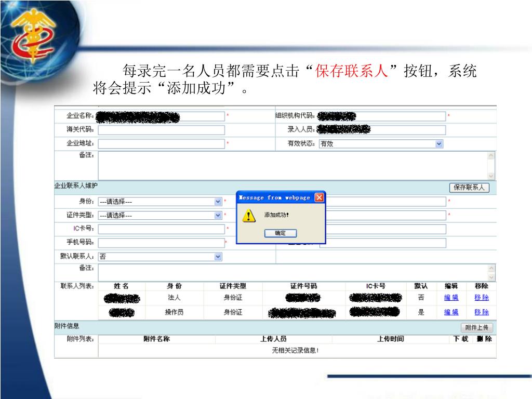Open the 有效状态 dropdown
Screen dimensions: 532x399
pos(439,144)
